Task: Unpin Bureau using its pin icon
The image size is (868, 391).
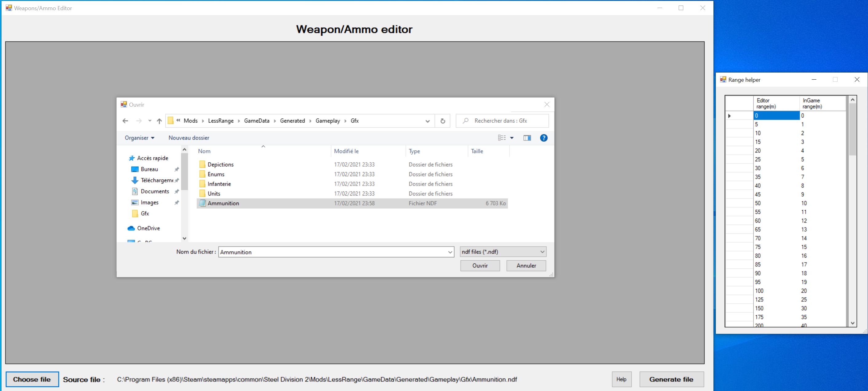Action: (176, 169)
